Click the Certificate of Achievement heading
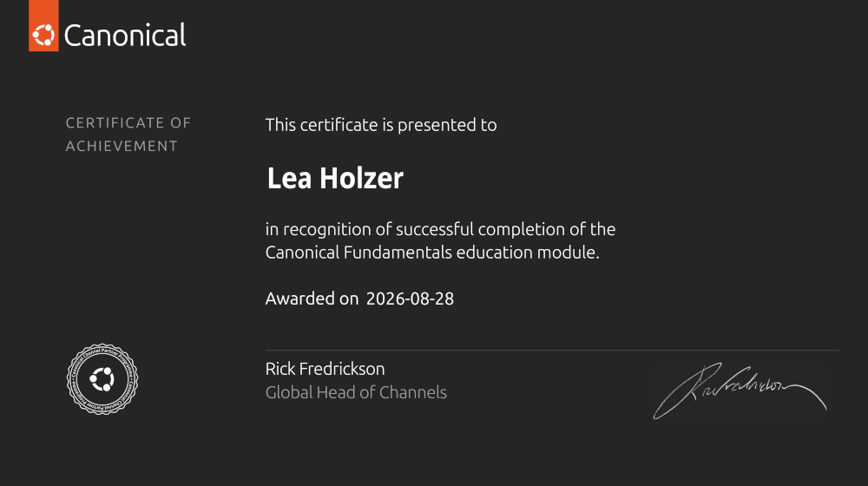This screenshot has width=868, height=486. (128, 135)
